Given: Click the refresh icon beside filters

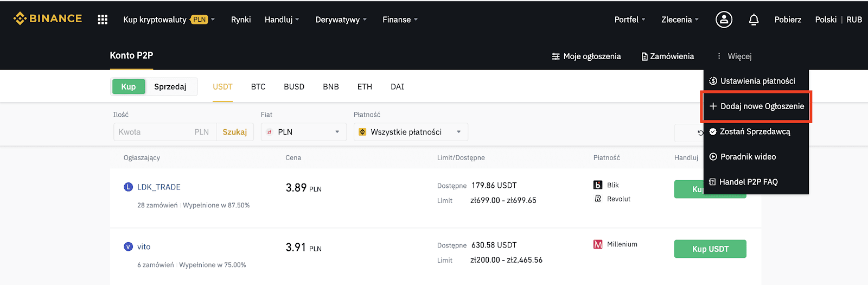Looking at the screenshot, I should 700,132.
